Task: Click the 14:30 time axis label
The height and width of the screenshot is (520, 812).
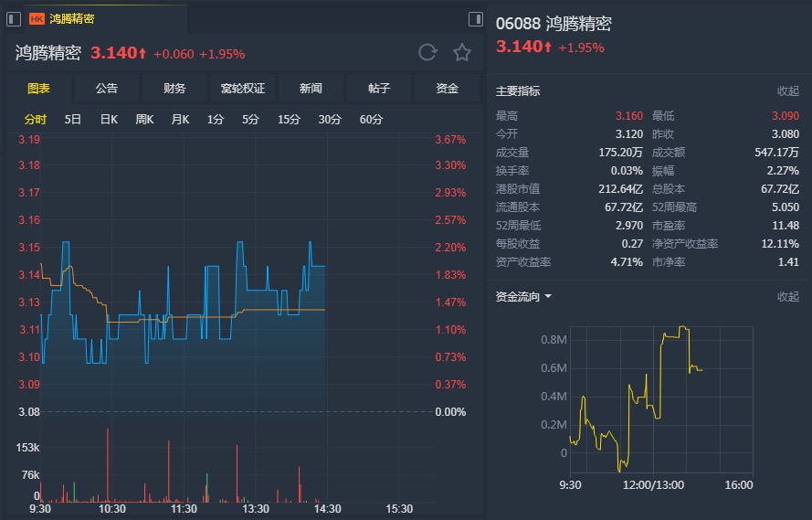Action: pyautogui.click(x=327, y=509)
